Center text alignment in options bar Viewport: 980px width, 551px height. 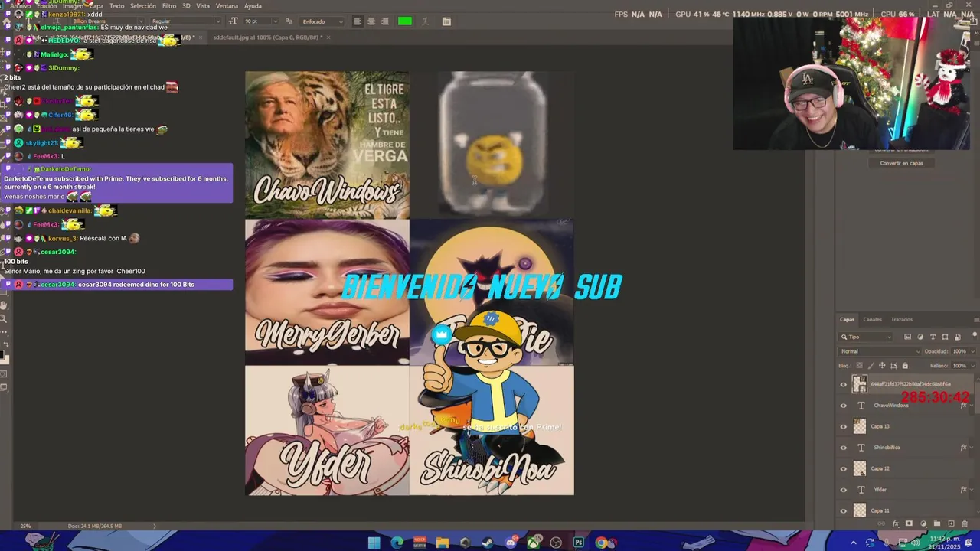[371, 21]
